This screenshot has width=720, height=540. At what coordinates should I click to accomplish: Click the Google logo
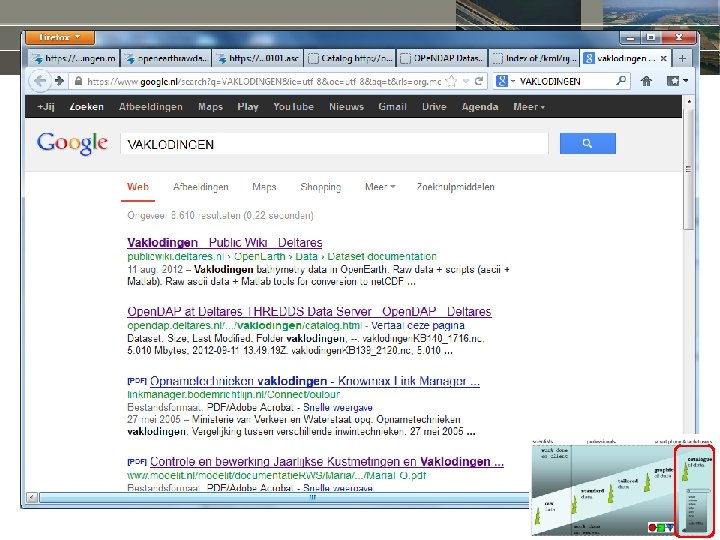click(x=73, y=143)
